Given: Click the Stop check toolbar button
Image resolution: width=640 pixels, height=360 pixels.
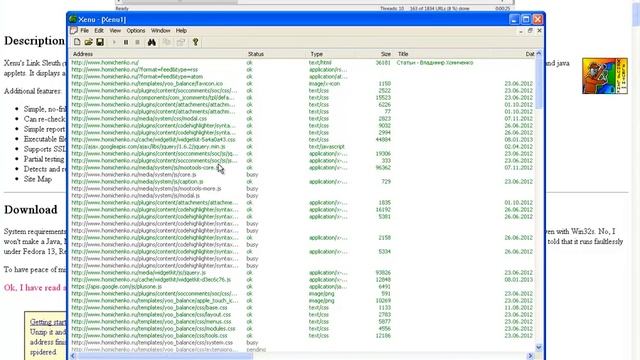Looking at the screenshot, I should click(138, 42).
